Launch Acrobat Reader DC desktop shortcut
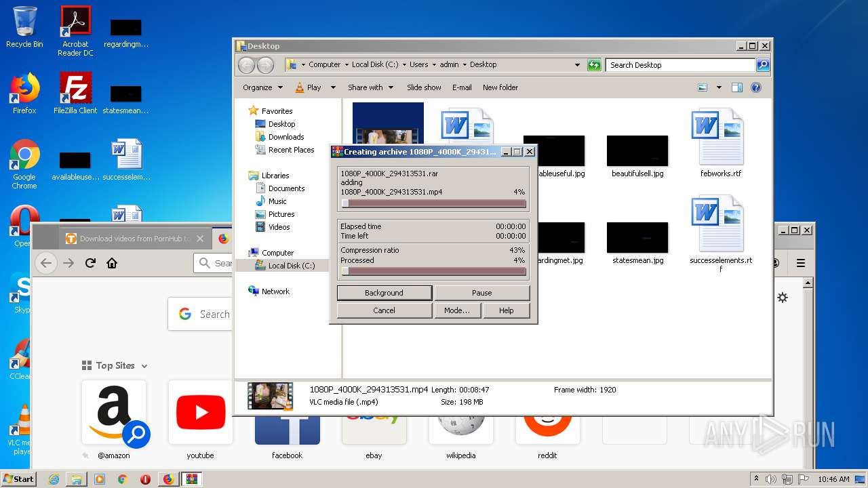This screenshot has height=488, width=868. tap(75, 30)
